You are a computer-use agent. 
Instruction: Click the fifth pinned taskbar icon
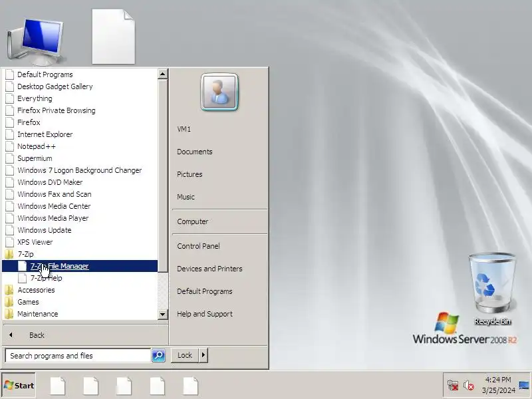(191, 386)
